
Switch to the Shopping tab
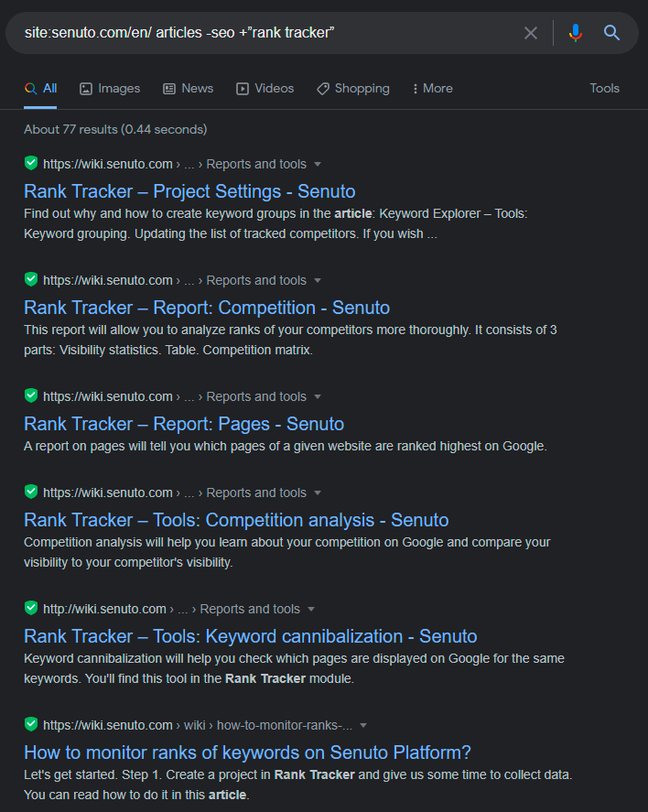pyautogui.click(x=353, y=89)
